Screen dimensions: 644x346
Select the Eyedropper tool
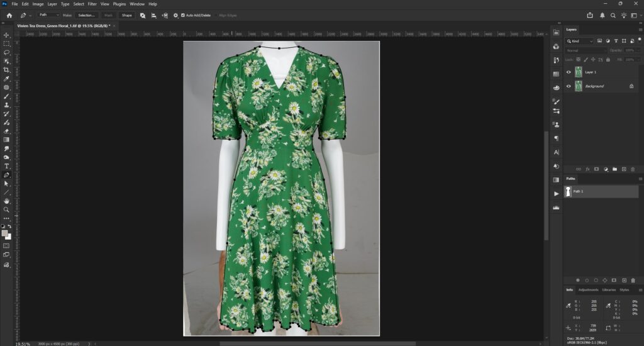[x=6, y=79]
